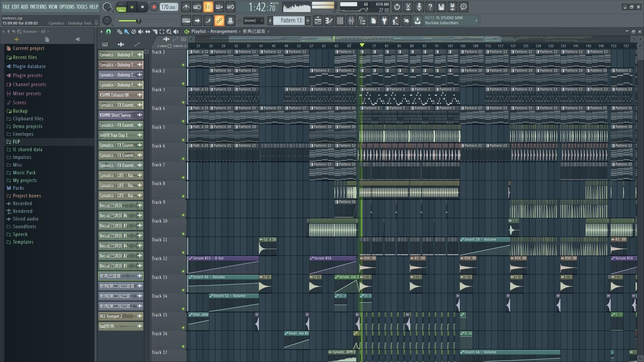Open the channel rack icon
This screenshot has width=644, height=362.
[x=340, y=21]
